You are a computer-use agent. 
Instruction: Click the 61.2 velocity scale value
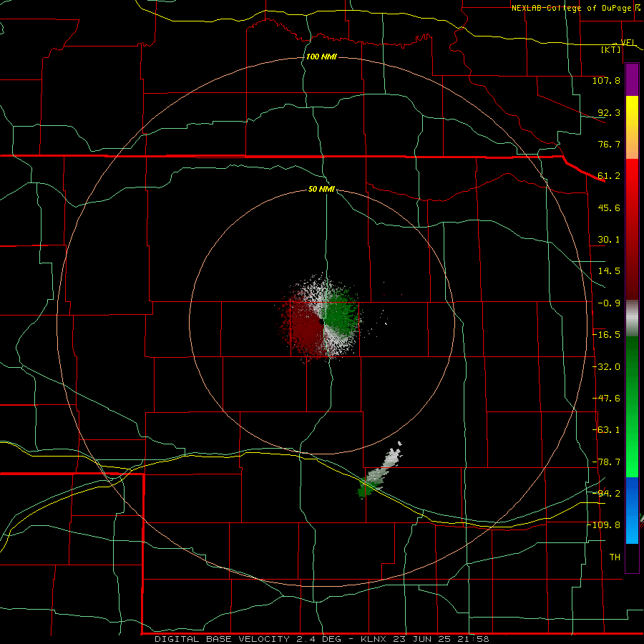pos(609,176)
